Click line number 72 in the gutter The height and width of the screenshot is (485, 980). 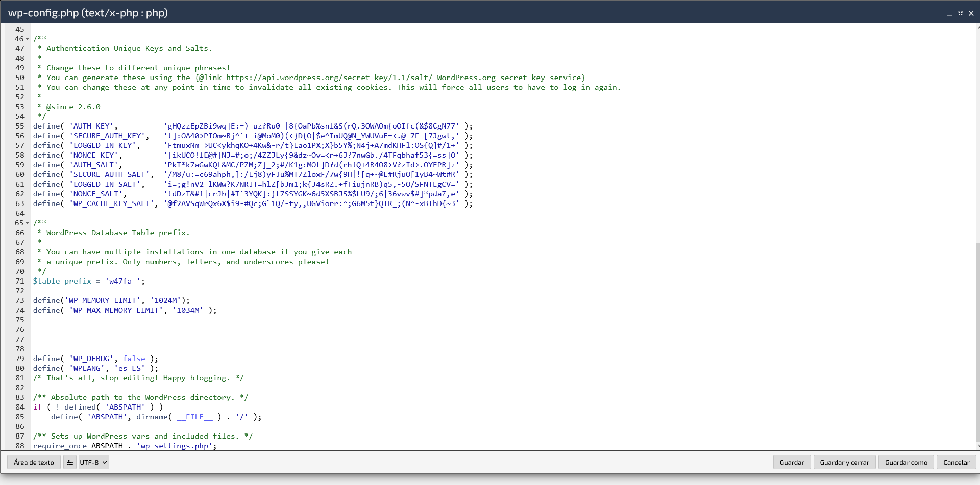tap(20, 291)
